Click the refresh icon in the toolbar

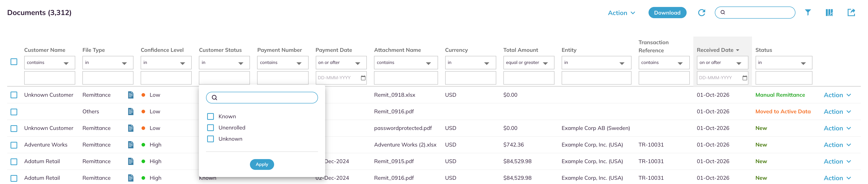[x=702, y=13]
